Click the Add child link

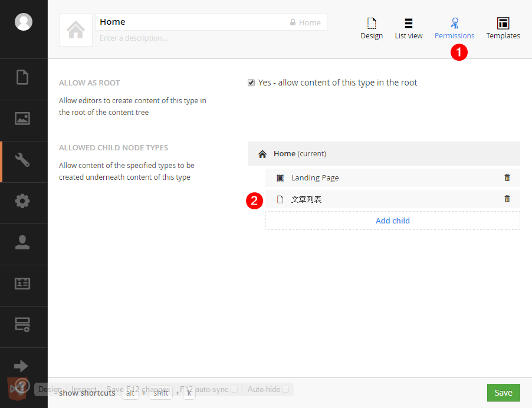point(393,221)
